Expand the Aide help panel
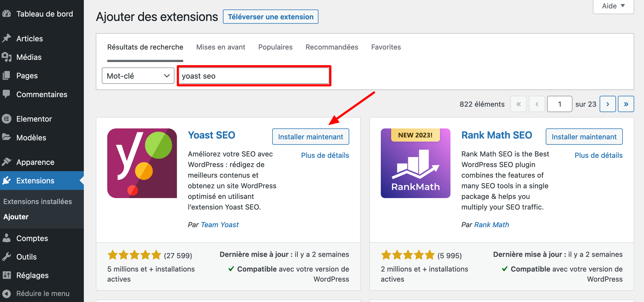The image size is (644, 302). point(613,6)
